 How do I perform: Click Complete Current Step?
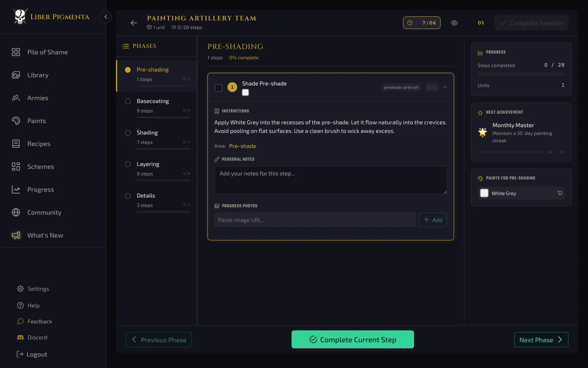click(x=353, y=339)
